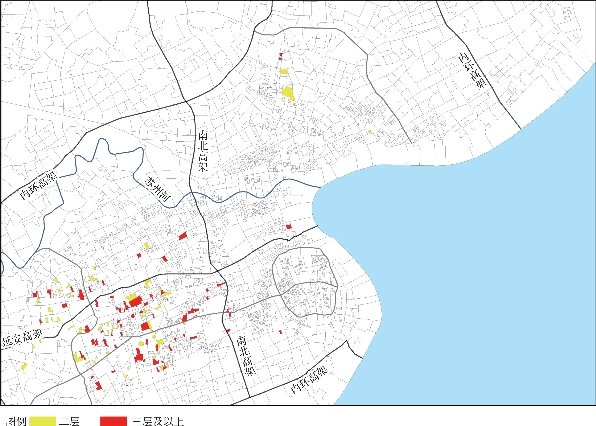Click inside the oval old-city ring outline
596x426 pixels.
pyautogui.click(x=305, y=282)
